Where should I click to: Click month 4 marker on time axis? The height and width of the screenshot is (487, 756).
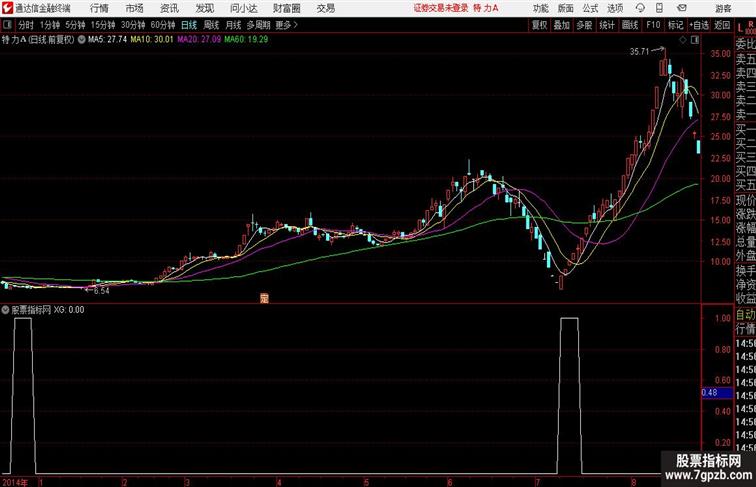click(x=278, y=482)
